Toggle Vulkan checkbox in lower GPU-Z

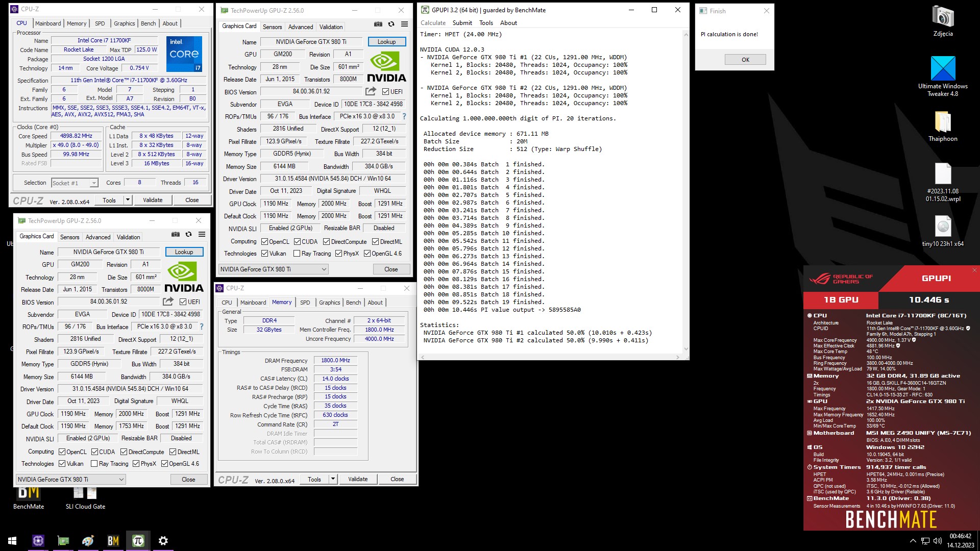(62, 464)
